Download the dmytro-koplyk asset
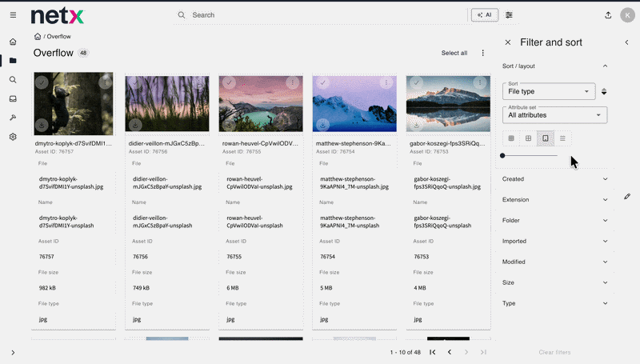 click(42, 125)
